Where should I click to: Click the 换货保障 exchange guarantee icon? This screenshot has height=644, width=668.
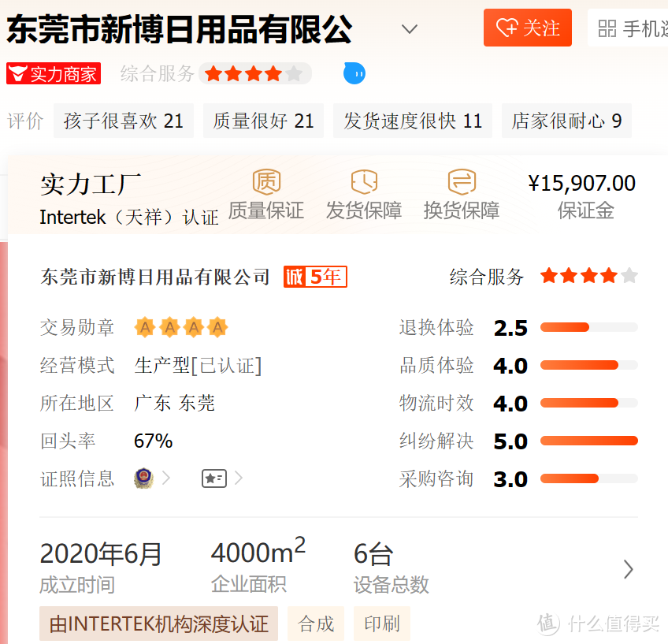point(462,181)
